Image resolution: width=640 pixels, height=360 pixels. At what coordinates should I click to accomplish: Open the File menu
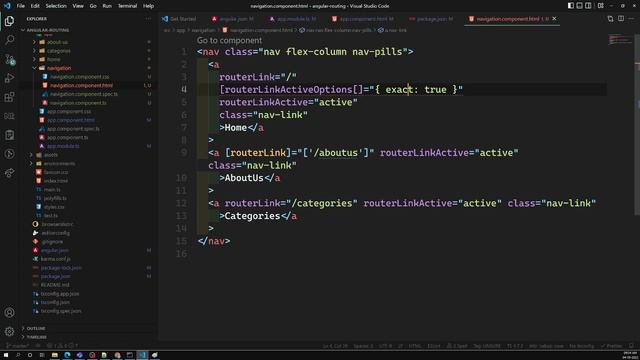[x=20, y=6]
